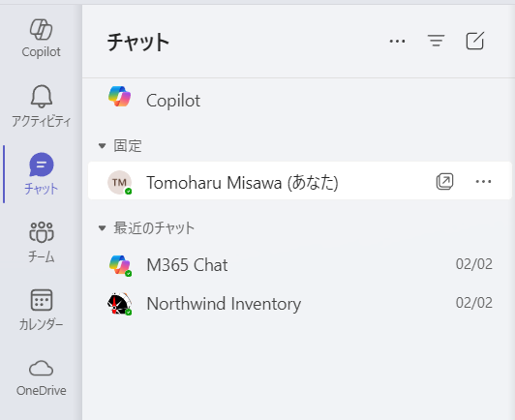The width and height of the screenshot is (515, 420).
Task: Collapse the 固定 section arrow
Action: click(x=103, y=146)
